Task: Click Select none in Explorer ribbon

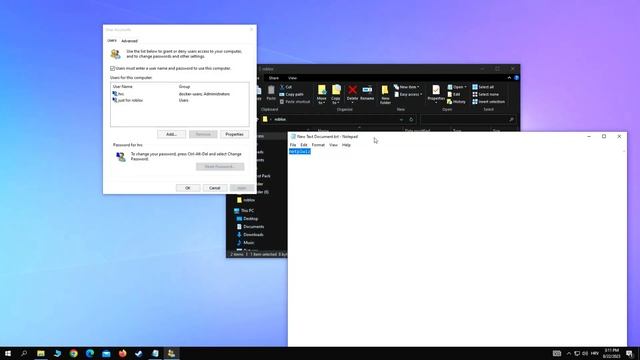Action: click(x=485, y=94)
